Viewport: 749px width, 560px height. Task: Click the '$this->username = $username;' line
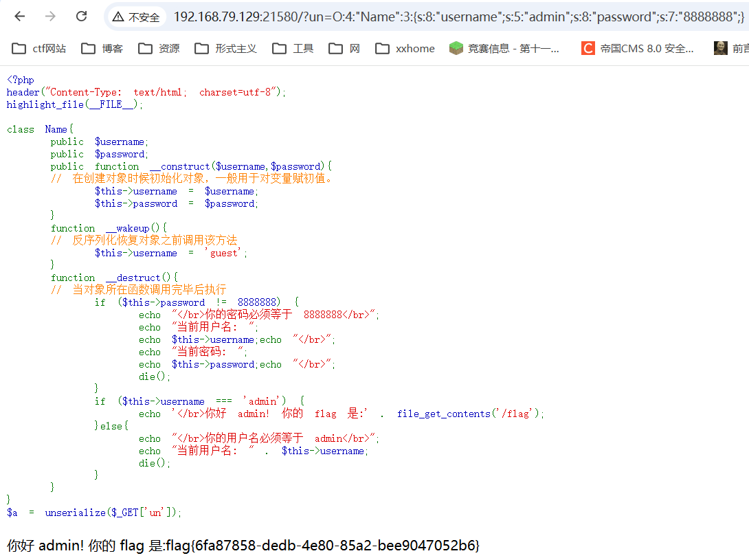tap(177, 191)
